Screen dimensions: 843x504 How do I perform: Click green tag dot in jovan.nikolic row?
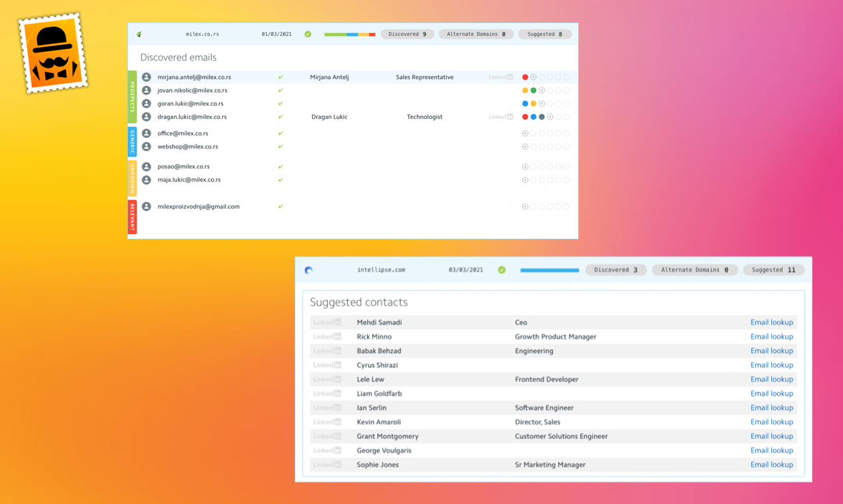tap(533, 90)
